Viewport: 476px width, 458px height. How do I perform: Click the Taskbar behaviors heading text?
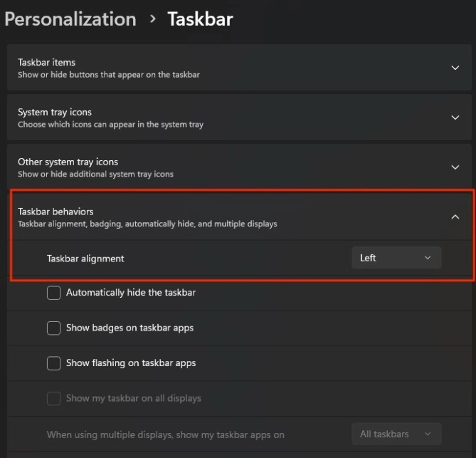coord(55,212)
